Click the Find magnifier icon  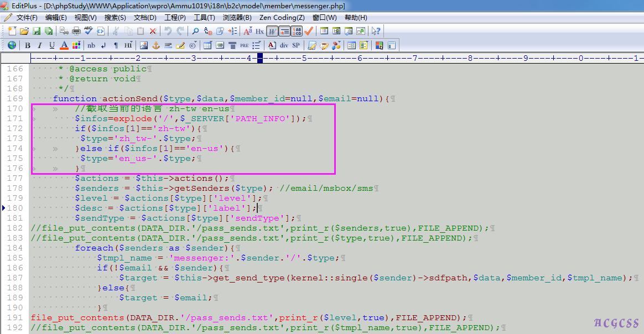point(195,31)
